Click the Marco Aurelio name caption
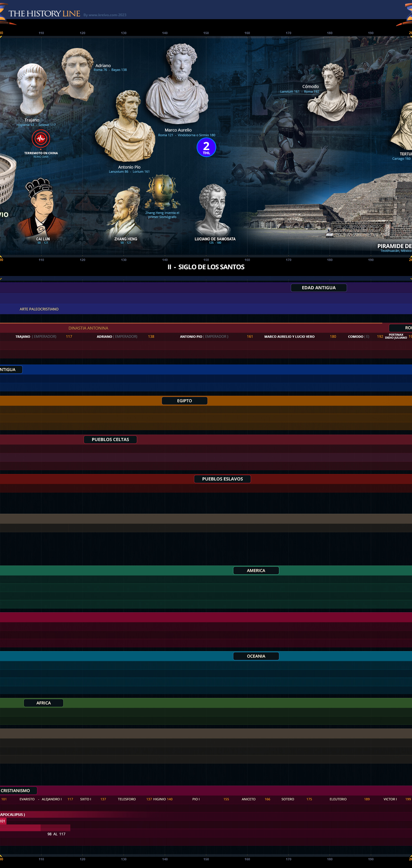The width and height of the screenshot is (412, 868). coord(178,130)
